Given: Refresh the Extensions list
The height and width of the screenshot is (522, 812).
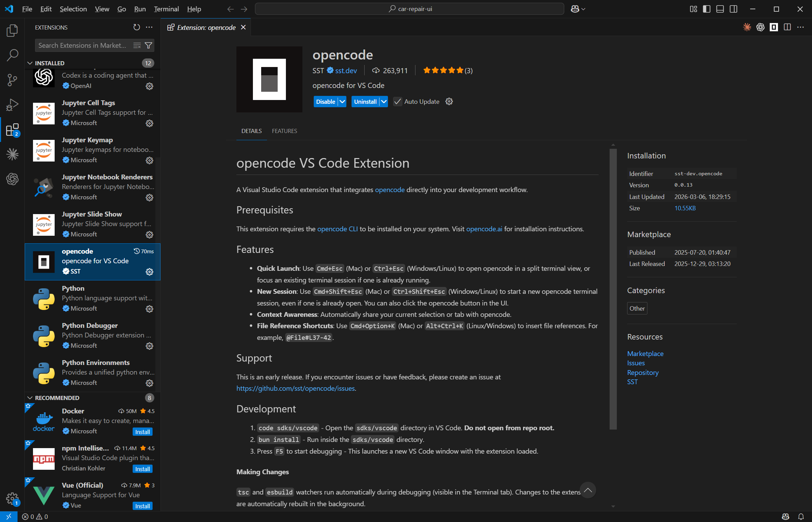Looking at the screenshot, I should pyautogui.click(x=137, y=27).
